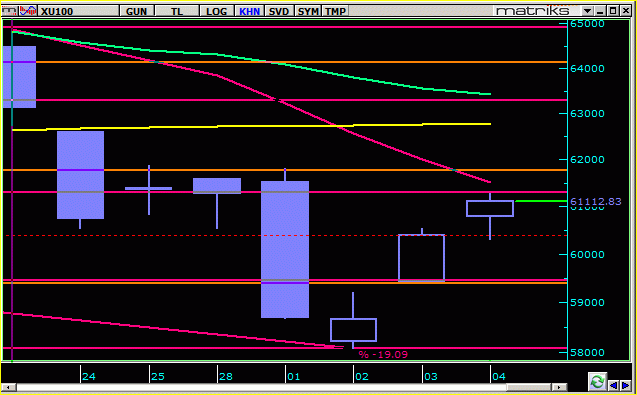
Task: Open the XU100 symbol field
Action: pyautogui.click(x=78, y=11)
